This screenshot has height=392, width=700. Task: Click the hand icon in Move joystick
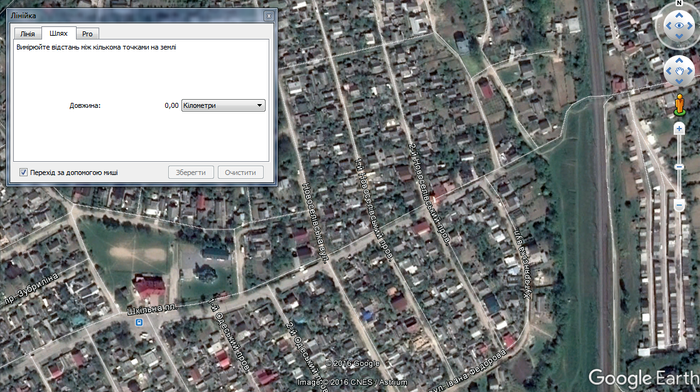point(679,71)
